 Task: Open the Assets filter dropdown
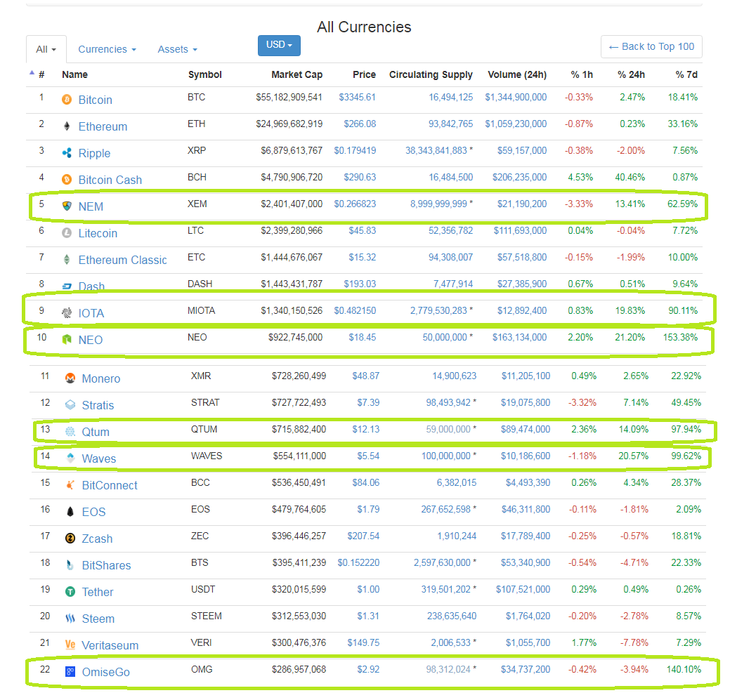point(177,49)
